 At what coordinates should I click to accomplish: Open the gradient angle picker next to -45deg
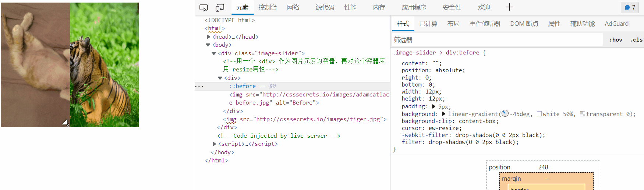(505, 113)
